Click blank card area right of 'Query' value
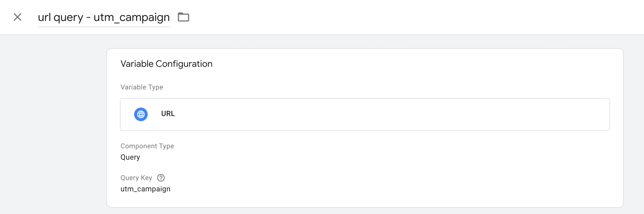Image resolution: width=644 pixels, height=214 pixels. [x=340, y=157]
